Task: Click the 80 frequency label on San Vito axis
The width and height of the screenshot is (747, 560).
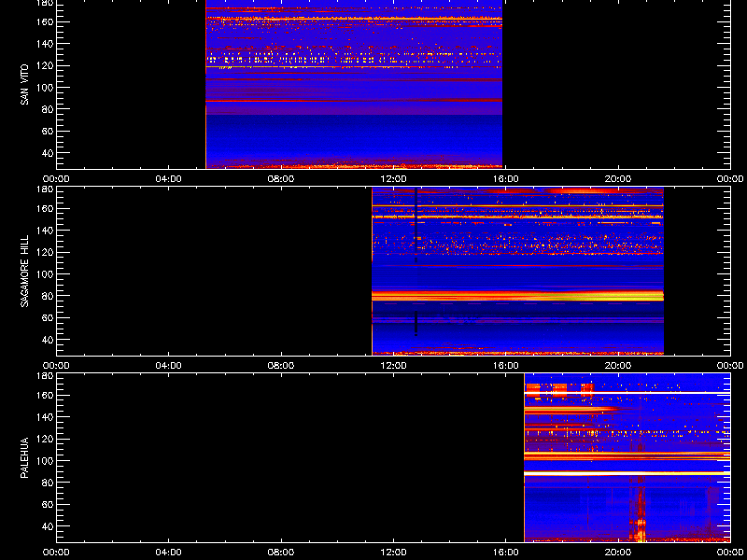Action: [48, 109]
